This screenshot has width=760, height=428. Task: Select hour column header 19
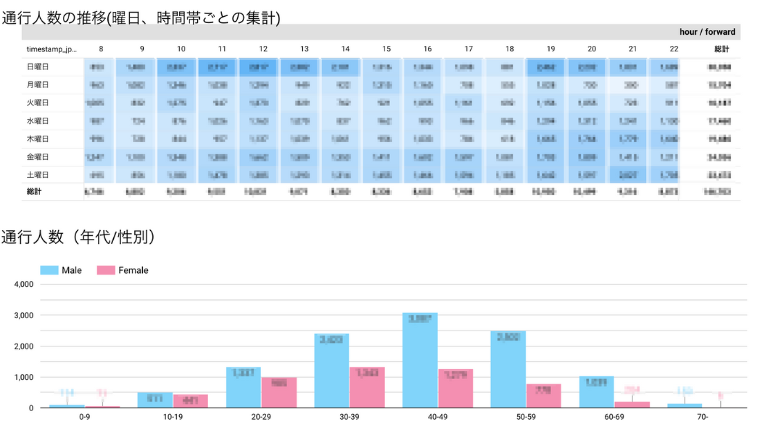click(551, 49)
